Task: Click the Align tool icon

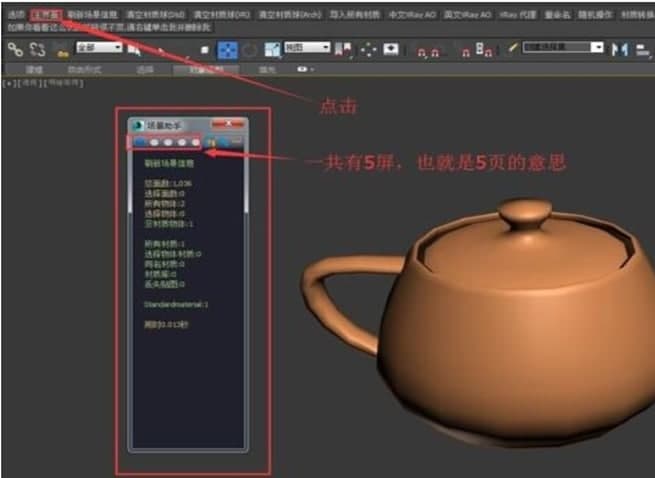Action: coord(642,50)
